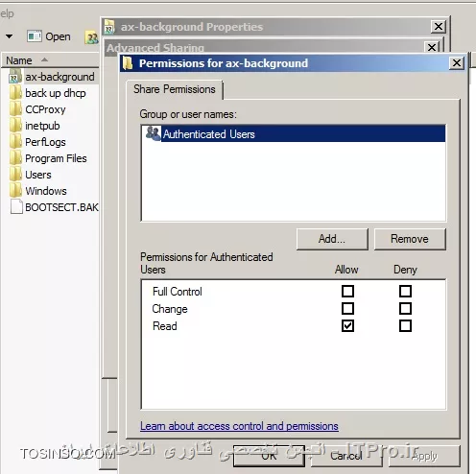Screen dimensions: 476x474
Task: Tick the Deny box for Read
Action: point(405,326)
